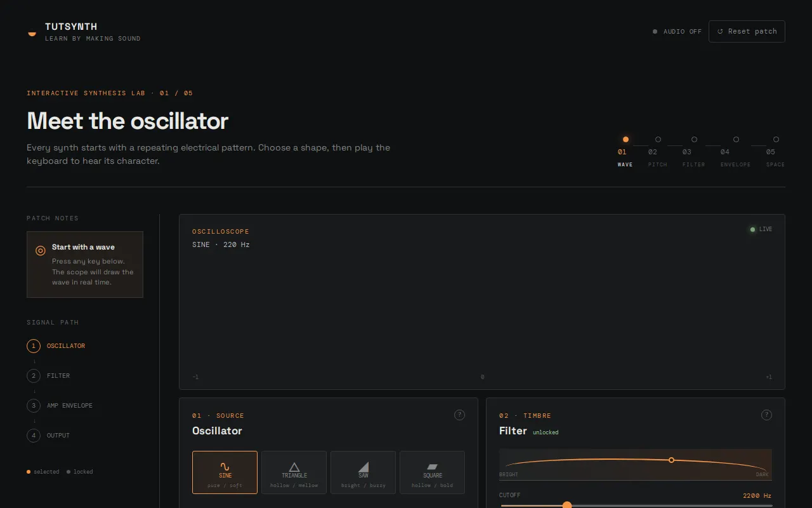Viewport: 812px width, 508px height.
Task: Choose the SAW waveform
Action: [x=363, y=472]
